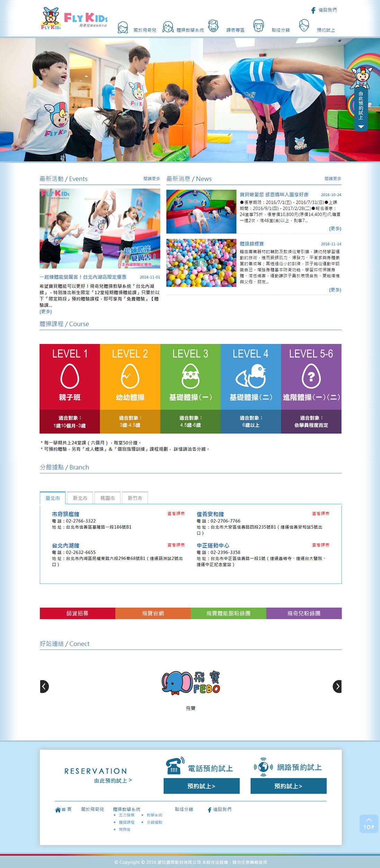Open the 課表專區 menu item
This screenshot has width=380, height=868.
235,30
